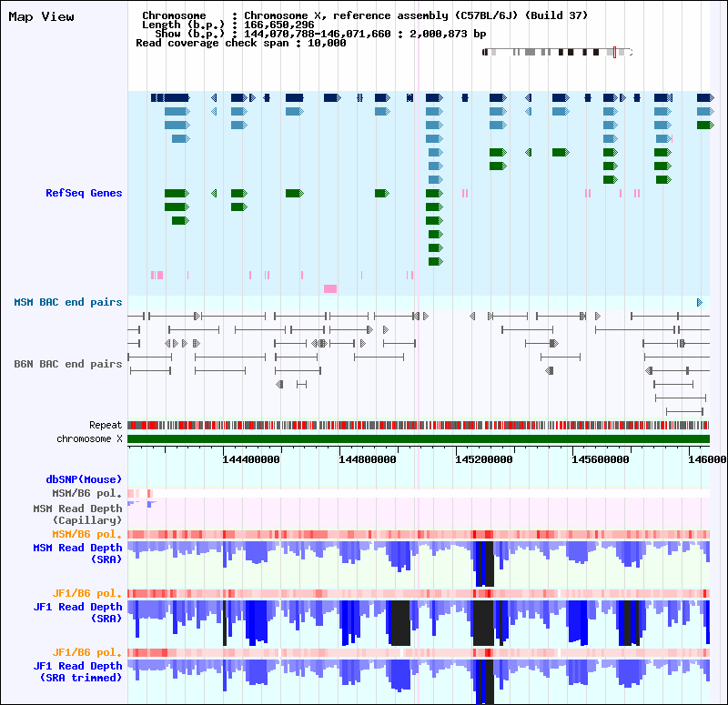Click coordinate label 144800000 on the ruler
Image resolution: width=728 pixels, height=705 pixels.
[x=368, y=459]
